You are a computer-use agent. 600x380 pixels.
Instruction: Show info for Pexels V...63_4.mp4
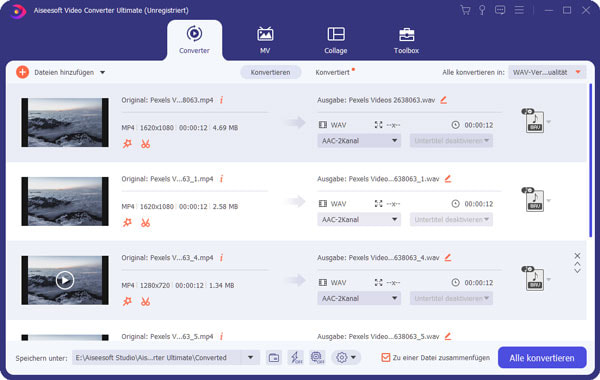pyautogui.click(x=221, y=258)
